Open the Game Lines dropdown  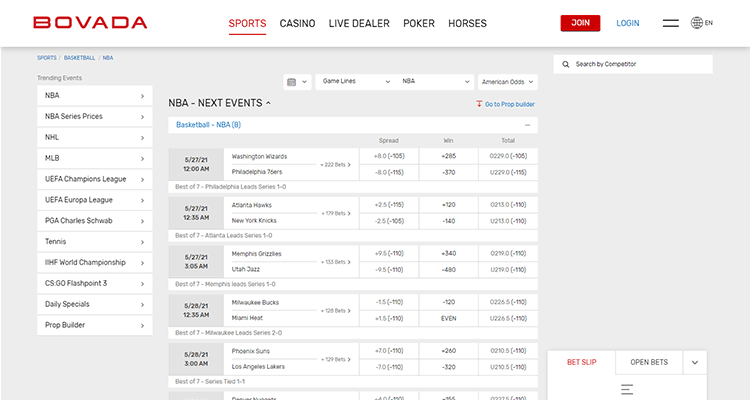point(355,82)
